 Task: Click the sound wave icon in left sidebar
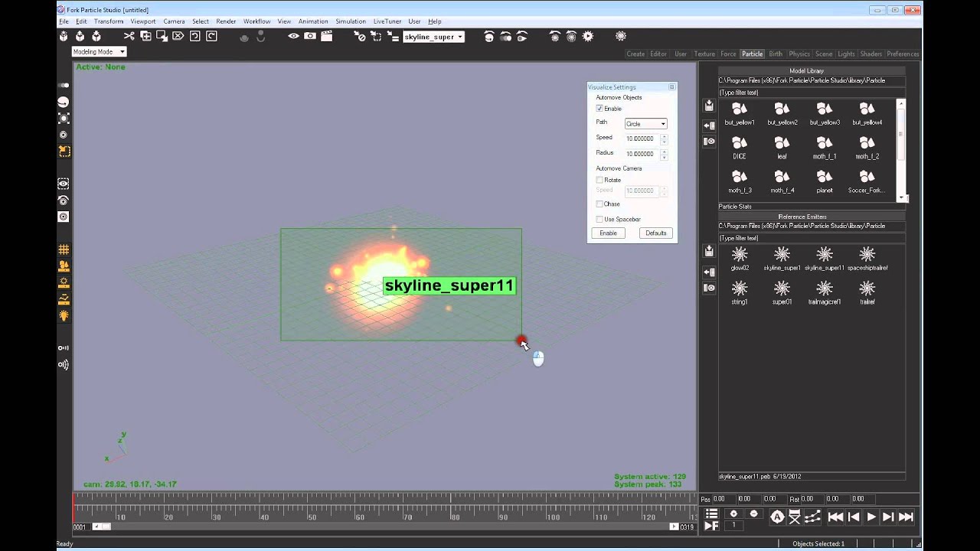click(64, 364)
